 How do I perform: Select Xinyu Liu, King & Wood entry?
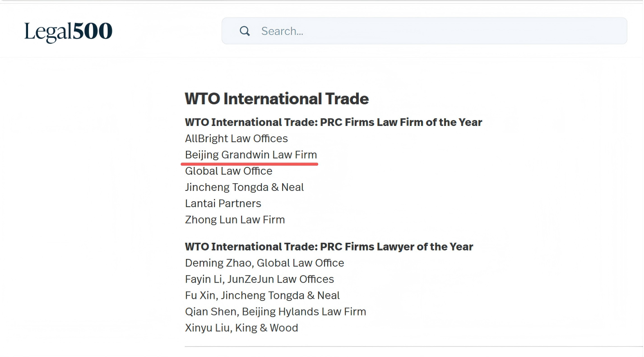[x=241, y=328]
